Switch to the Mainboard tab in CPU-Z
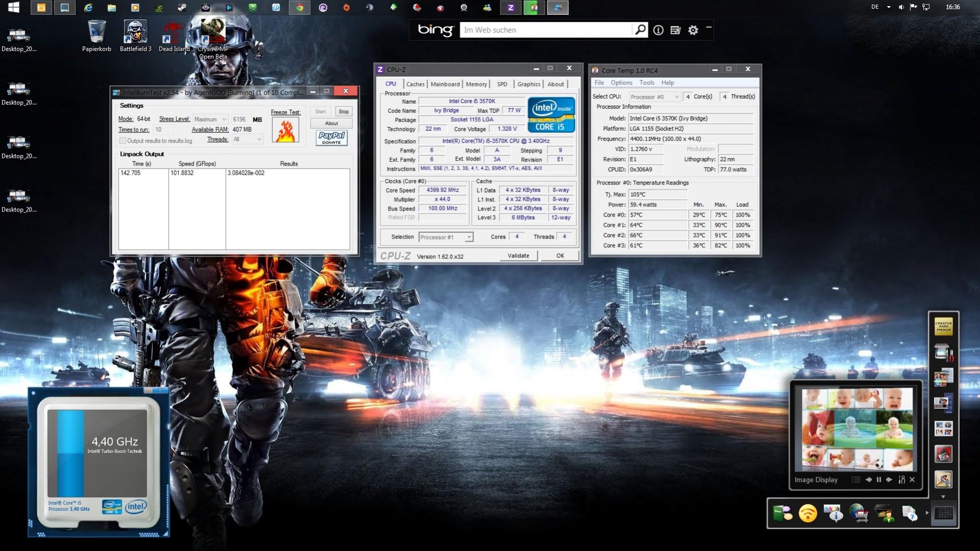 click(445, 84)
